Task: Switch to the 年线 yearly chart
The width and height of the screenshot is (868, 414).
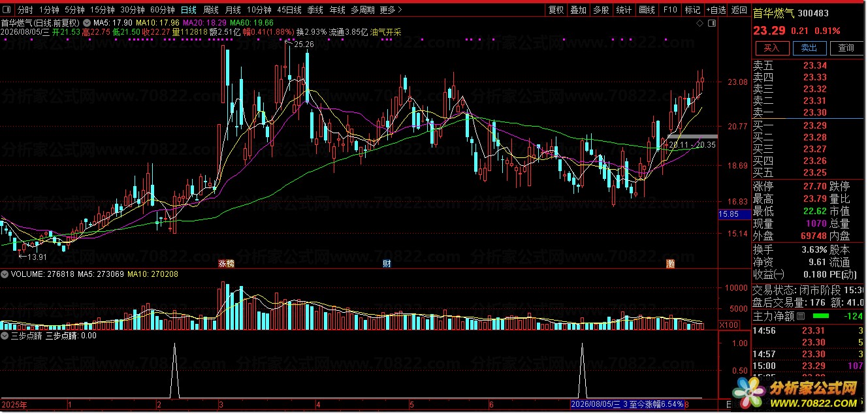Action: tap(337, 10)
